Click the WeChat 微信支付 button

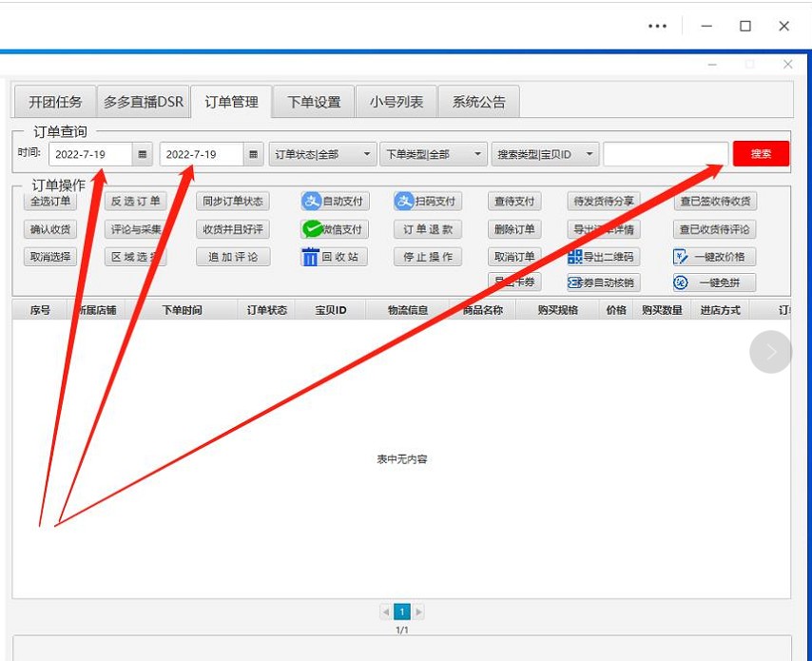pyautogui.click(x=335, y=229)
